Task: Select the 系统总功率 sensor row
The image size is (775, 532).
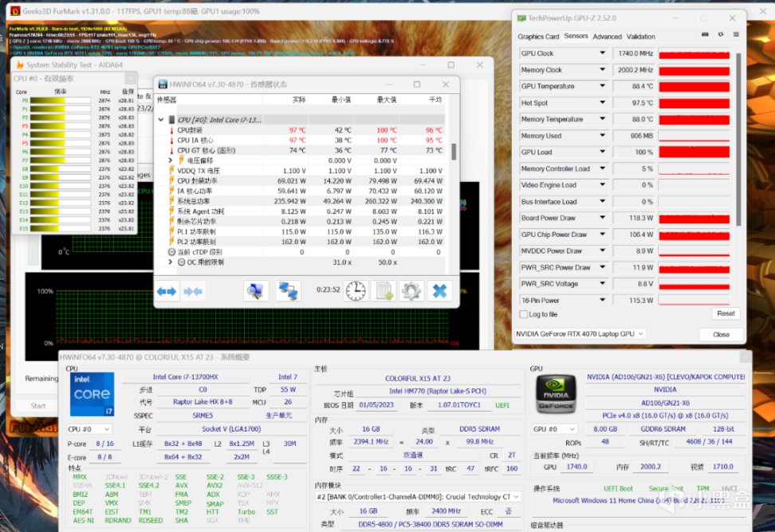Action: (x=301, y=201)
